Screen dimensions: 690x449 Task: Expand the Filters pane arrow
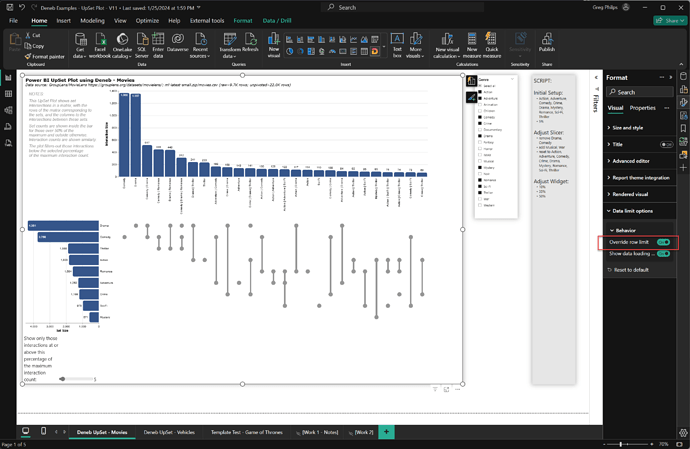pos(596,77)
